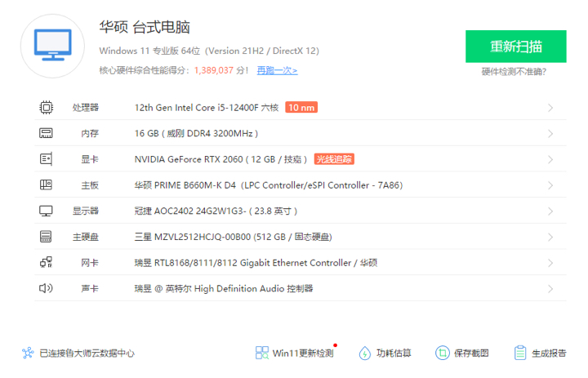Click the 内存 label

90,134
